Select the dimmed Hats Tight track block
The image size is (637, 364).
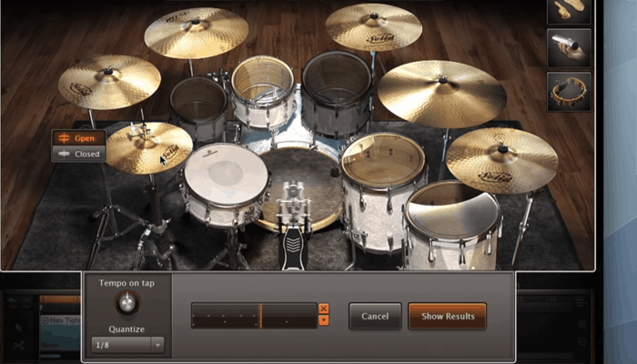61,320
